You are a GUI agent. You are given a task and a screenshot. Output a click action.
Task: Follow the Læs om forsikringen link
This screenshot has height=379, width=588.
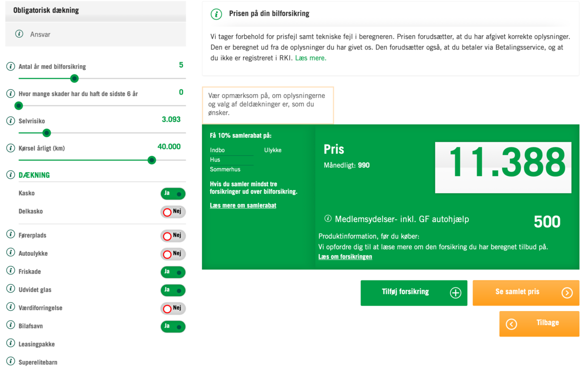pos(345,256)
